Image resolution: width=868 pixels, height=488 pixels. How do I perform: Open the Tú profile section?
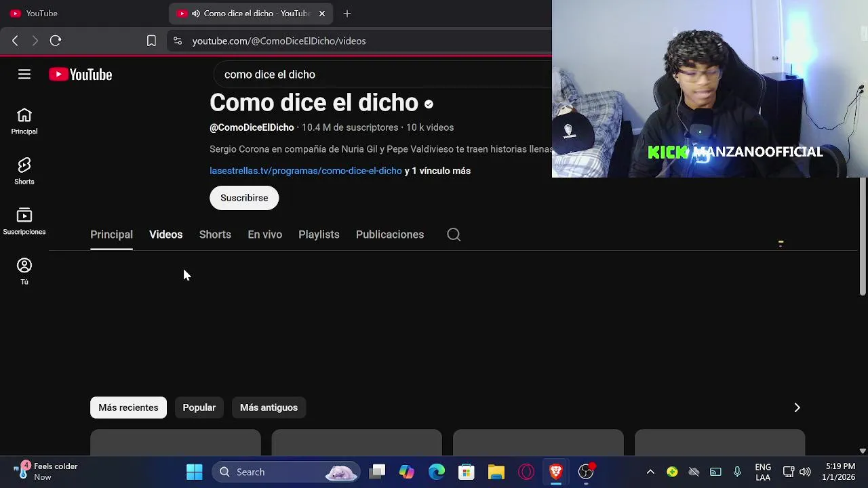click(x=24, y=272)
